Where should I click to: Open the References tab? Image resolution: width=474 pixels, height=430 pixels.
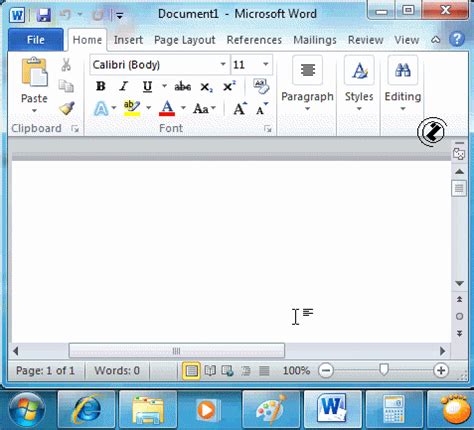tap(254, 40)
